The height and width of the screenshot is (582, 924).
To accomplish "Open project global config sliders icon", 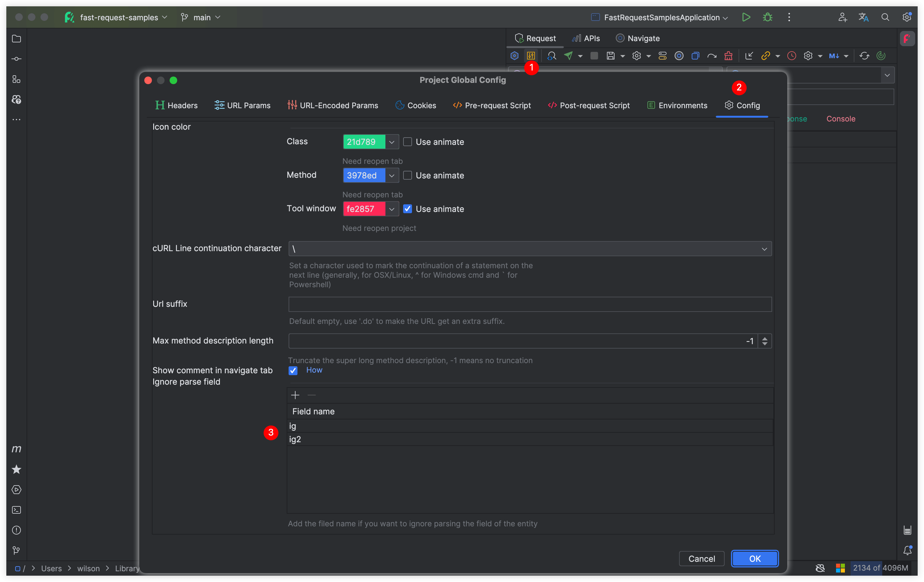I will coord(531,56).
